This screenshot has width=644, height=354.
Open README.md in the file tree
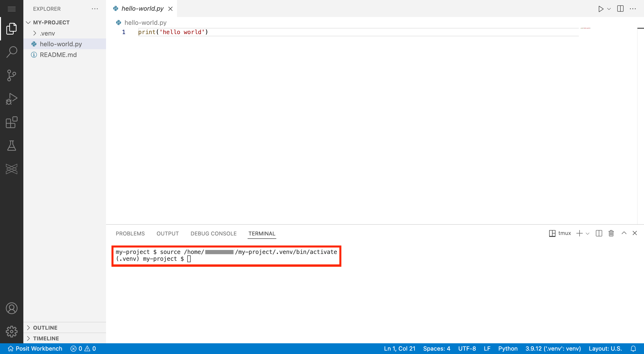(64, 55)
